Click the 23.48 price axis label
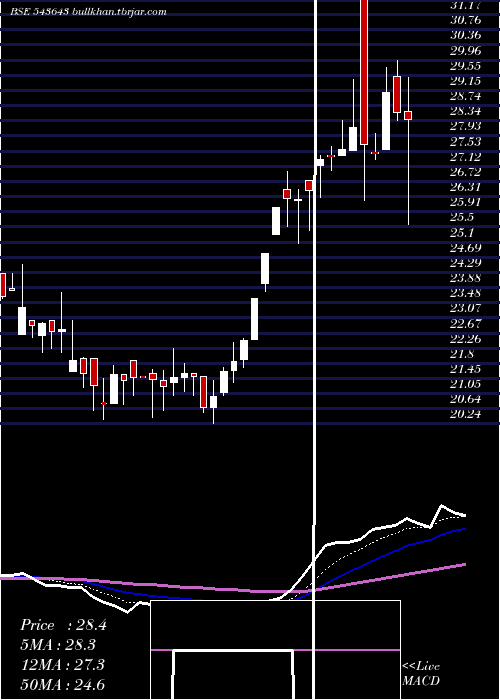The width and height of the screenshot is (500, 700). 466,293
